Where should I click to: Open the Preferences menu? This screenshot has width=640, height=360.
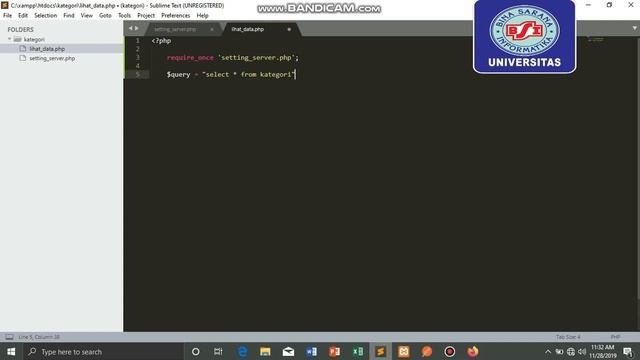coord(176,16)
